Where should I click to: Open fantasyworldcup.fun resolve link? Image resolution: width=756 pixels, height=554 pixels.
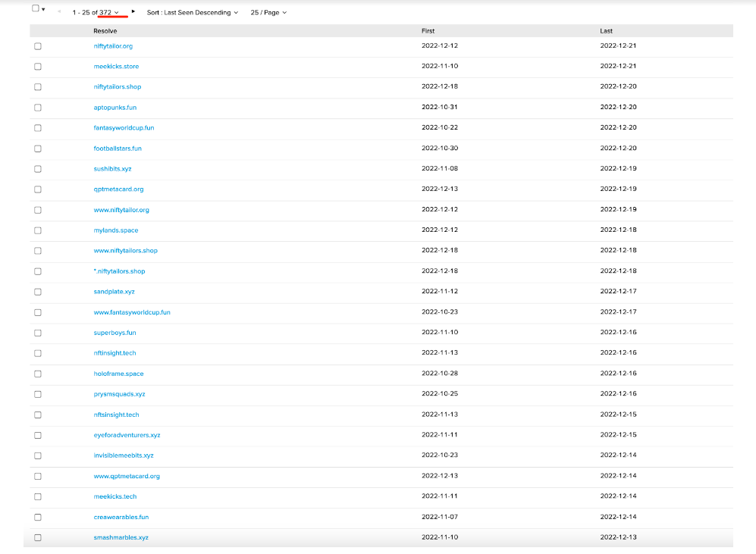coord(124,128)
